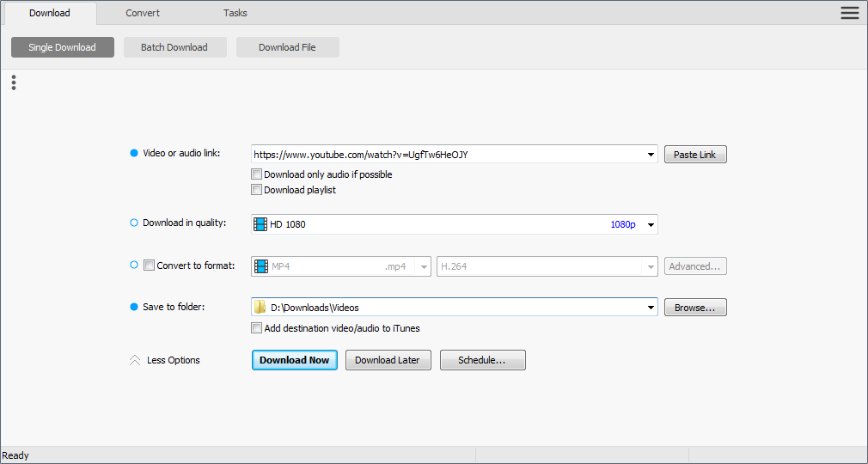Viewport: 868px width, 464px height.
Task: Expand the Save to folder dropdown
Action: 651,308
